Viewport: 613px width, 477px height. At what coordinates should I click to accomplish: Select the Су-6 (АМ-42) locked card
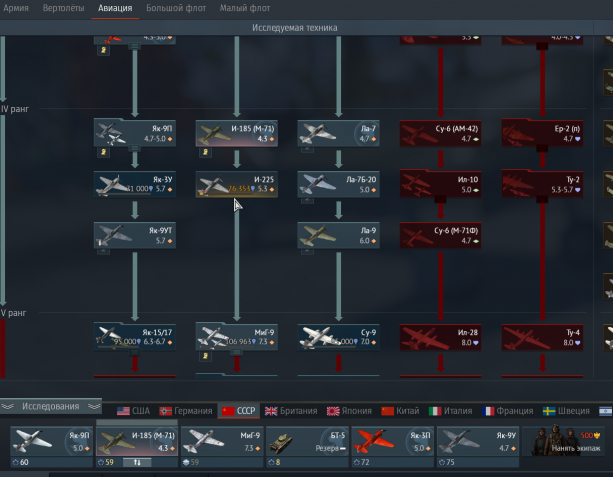click(440, 133)
